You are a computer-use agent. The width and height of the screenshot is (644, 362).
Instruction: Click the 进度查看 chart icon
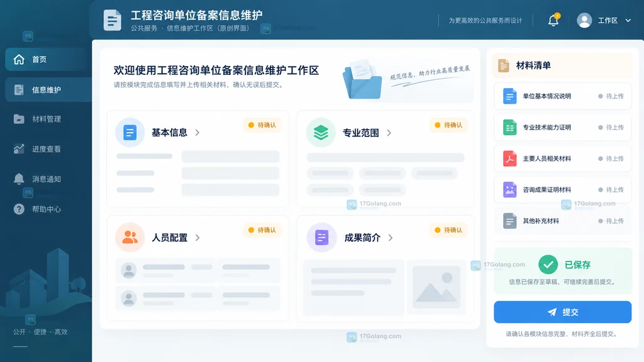coord(19,148)
